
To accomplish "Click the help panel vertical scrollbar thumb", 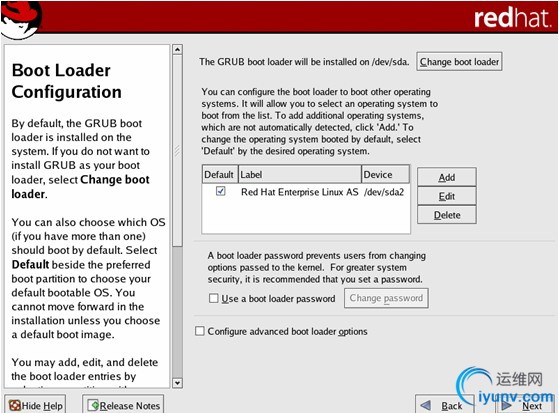I will click(x=177, y=151).
